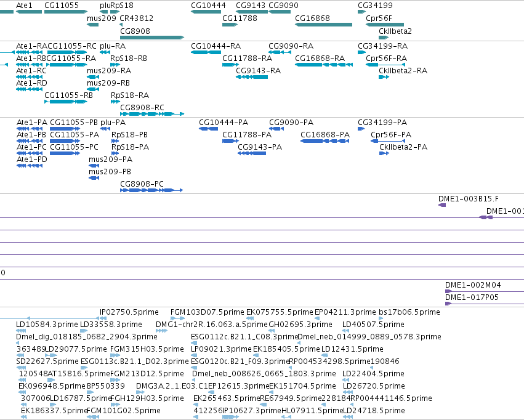This screenshot has width=524, height=420.
Task: Click protein Cpr56F-PA
Action: click(x=388, y=141)
